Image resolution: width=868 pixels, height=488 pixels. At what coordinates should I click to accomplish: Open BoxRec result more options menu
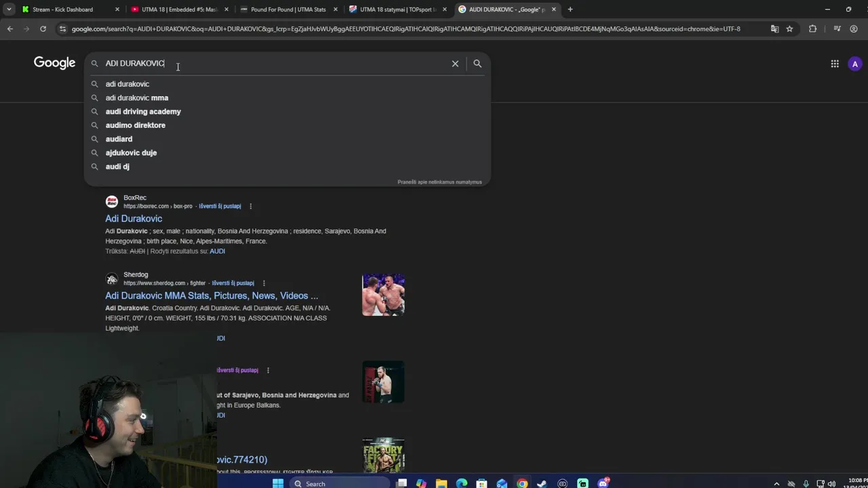(250, 206)
